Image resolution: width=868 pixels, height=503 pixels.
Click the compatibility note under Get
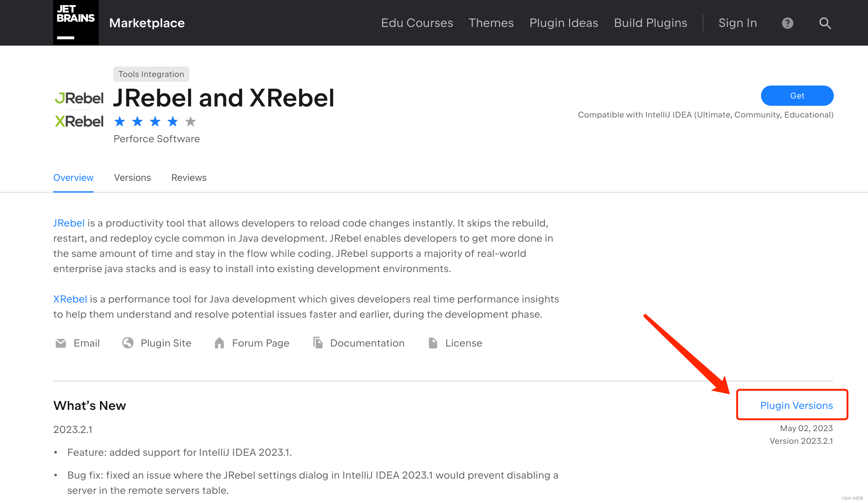(705, 115)
